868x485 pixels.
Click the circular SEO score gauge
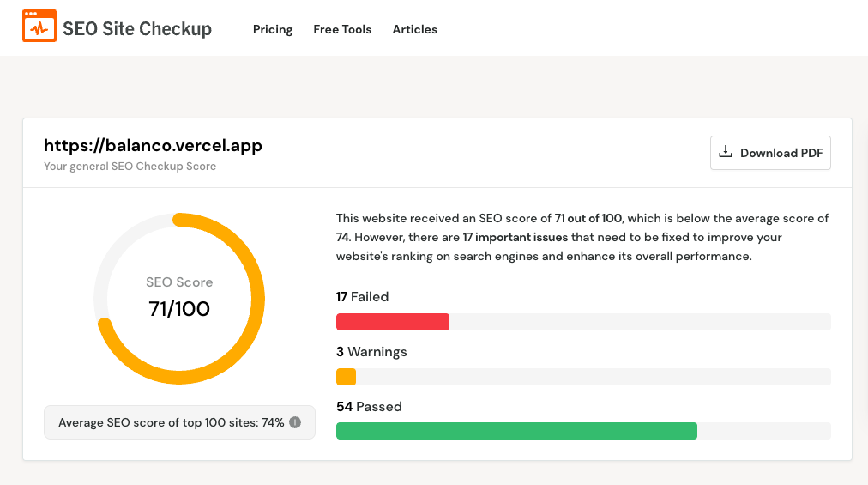(179, 298)
